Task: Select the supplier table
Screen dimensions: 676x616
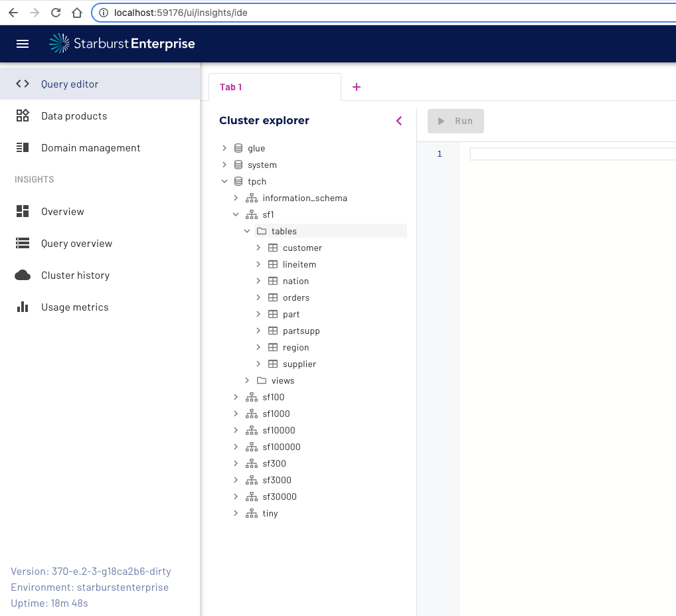Action: 299,364
